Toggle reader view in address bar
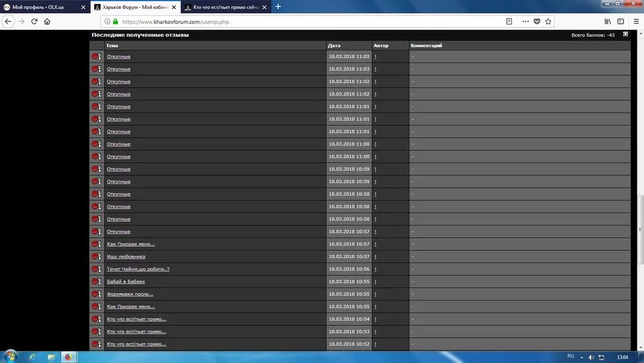This screenshot has height=363, width=644. (509, 21)
